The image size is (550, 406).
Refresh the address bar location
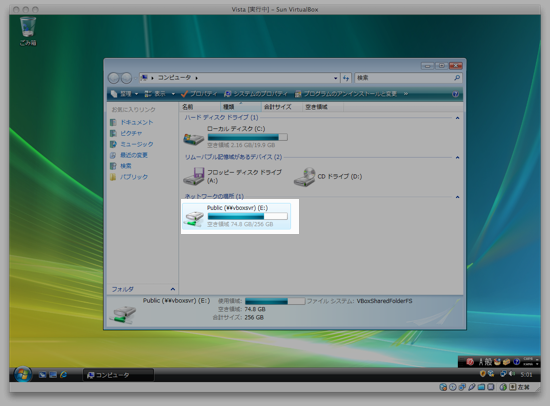(x=346, y=78)
